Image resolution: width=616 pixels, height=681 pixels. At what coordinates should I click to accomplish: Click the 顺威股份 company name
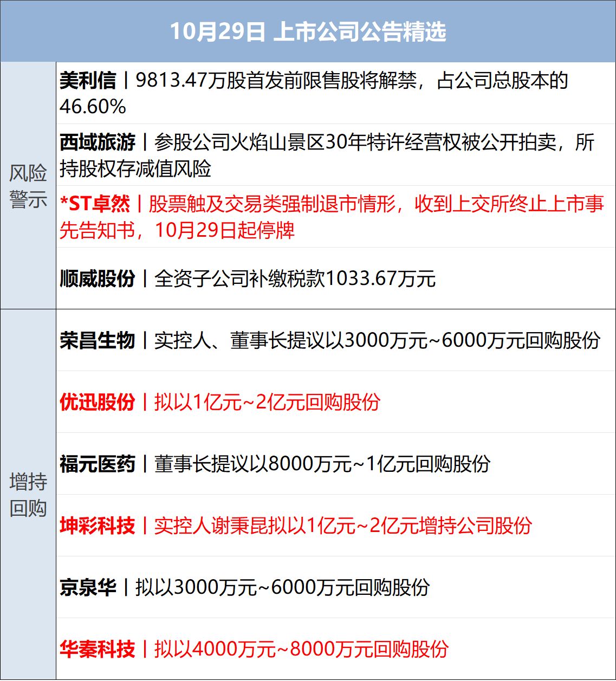(98, 279)
